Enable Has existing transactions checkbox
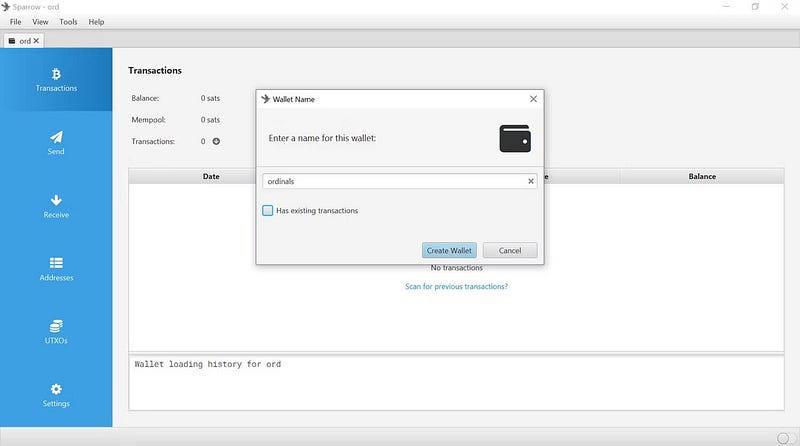This screenshot has height=446, width=800. [x=268, y=211]
